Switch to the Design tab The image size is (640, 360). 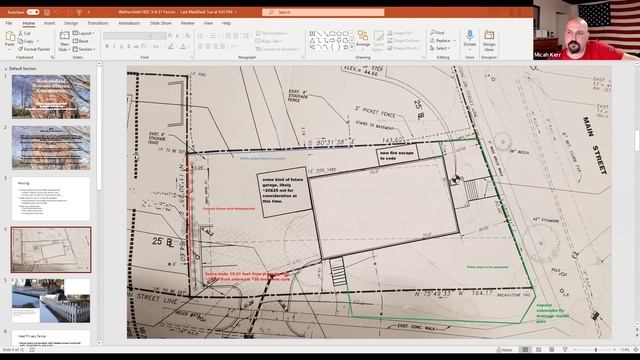[71, 23]
